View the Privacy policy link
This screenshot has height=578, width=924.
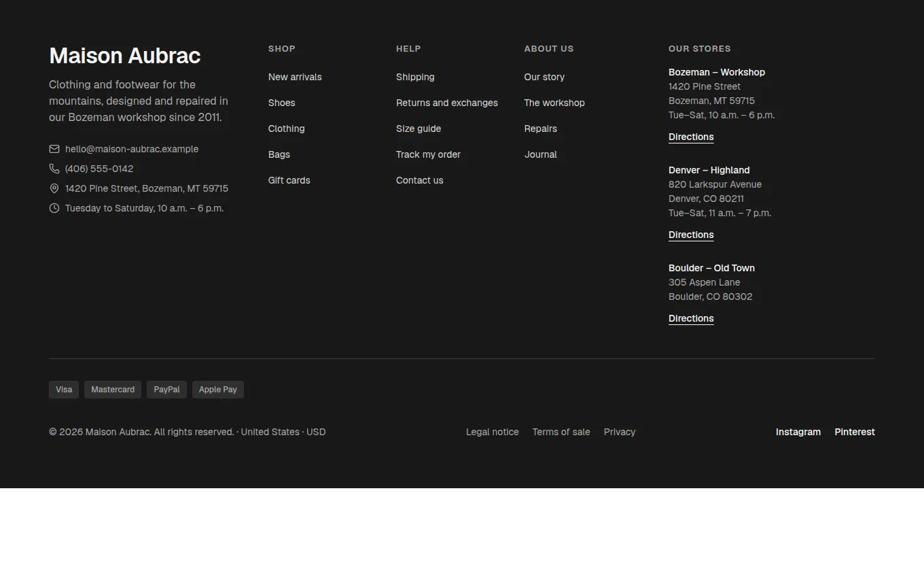coord(620,432)
